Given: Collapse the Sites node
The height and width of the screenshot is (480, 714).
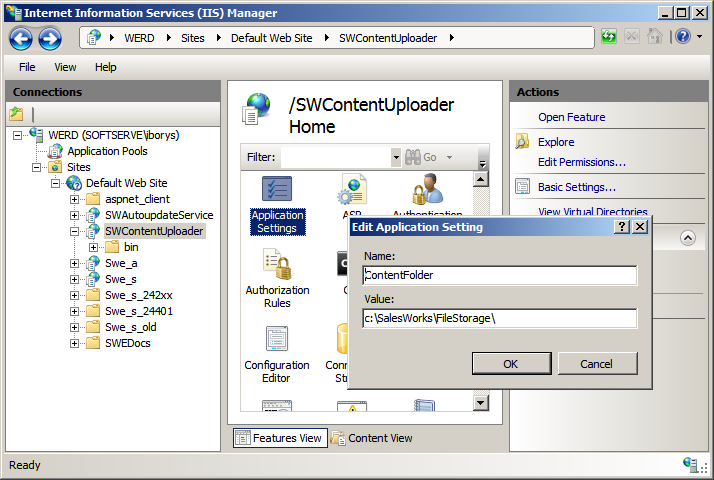Looking at the screenshot, I should (36, 167).
